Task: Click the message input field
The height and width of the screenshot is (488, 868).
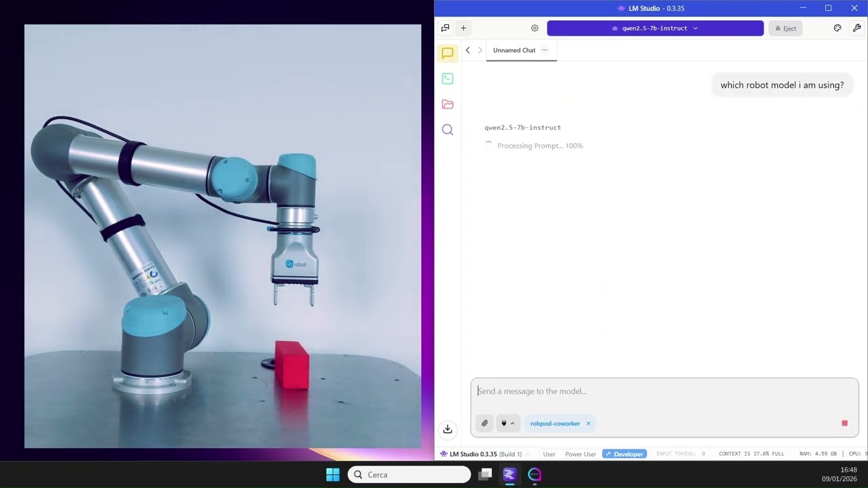Action: (x=665, y=392)
